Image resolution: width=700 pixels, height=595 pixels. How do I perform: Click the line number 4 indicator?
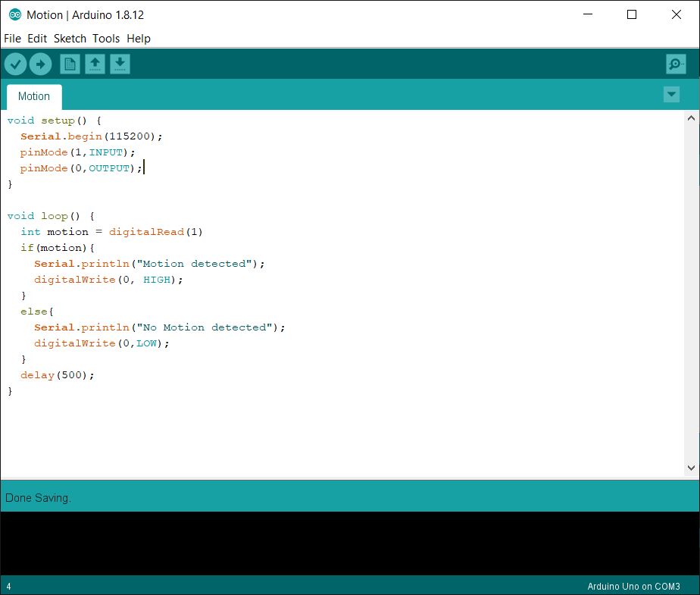click(x=8, y=587)
